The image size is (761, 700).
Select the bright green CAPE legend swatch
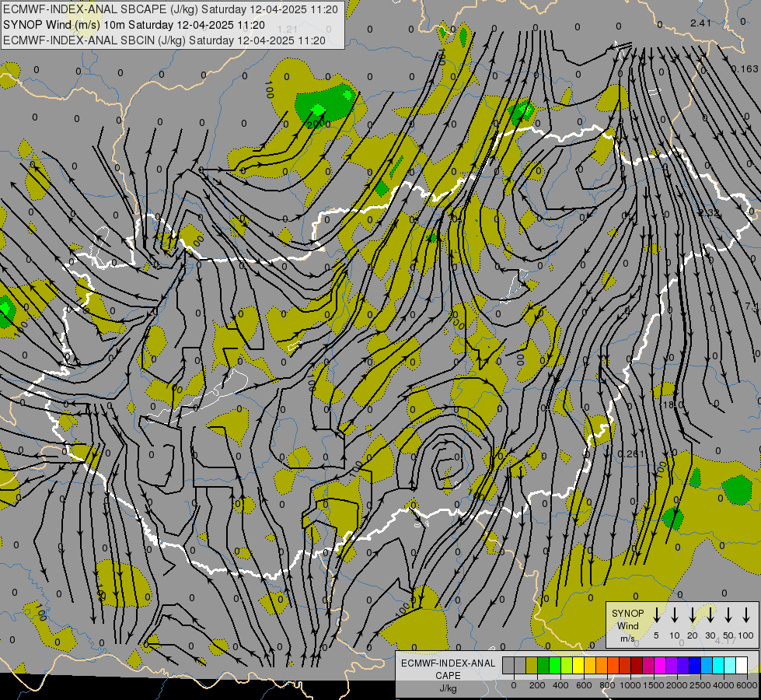(555, 665)
